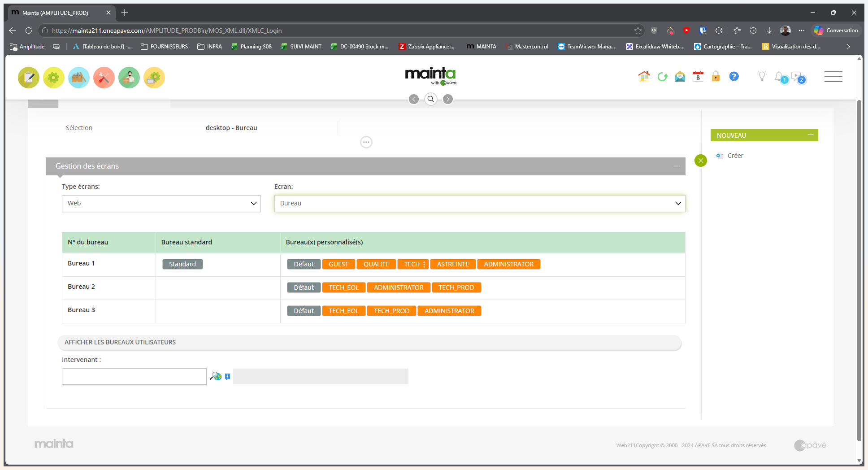Open the equipment toolbox module icon
Image resolution: width=868 pixels, height=470 pixels.
tap(79, 78)
